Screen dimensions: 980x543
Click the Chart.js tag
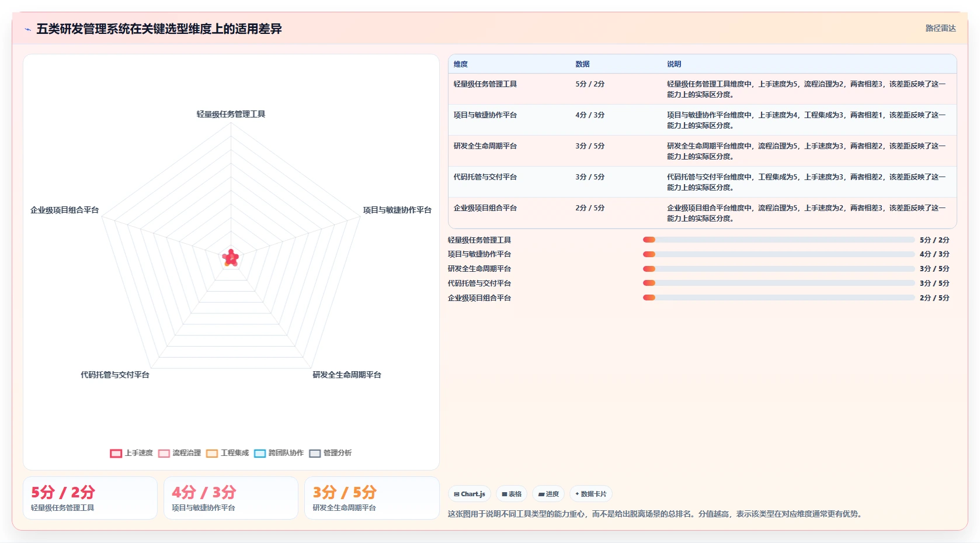(x=470, y=494)
